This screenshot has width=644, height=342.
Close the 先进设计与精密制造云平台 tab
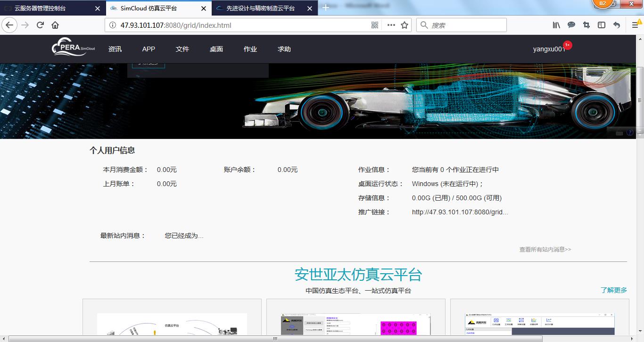[310, 8]
